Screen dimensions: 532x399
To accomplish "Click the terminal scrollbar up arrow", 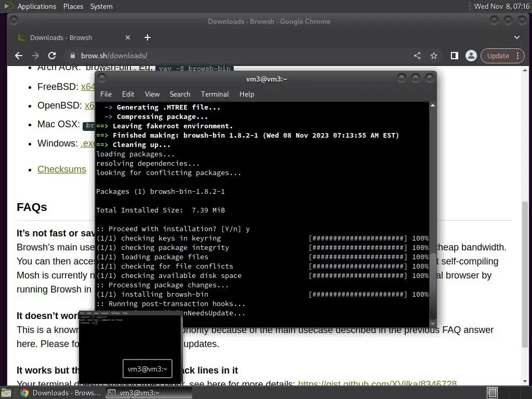I will click(433, 105).
